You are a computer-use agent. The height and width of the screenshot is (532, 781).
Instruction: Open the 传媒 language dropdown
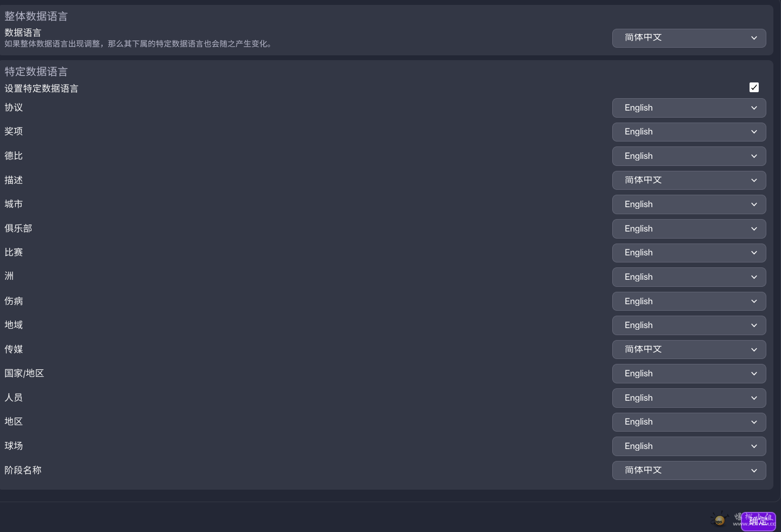689,349
